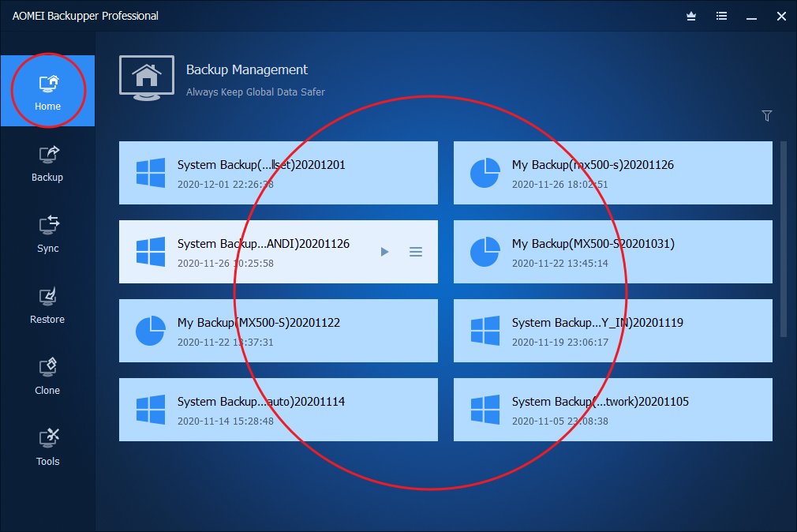Select System Backup(...twork)20201105 title
Screen dimensions: 797x532
601,401
